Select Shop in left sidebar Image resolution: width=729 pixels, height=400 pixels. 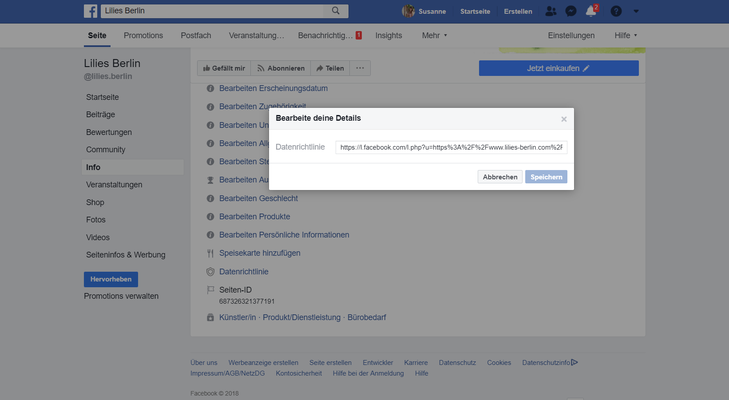pyautogui.click(x=95, y=202)
